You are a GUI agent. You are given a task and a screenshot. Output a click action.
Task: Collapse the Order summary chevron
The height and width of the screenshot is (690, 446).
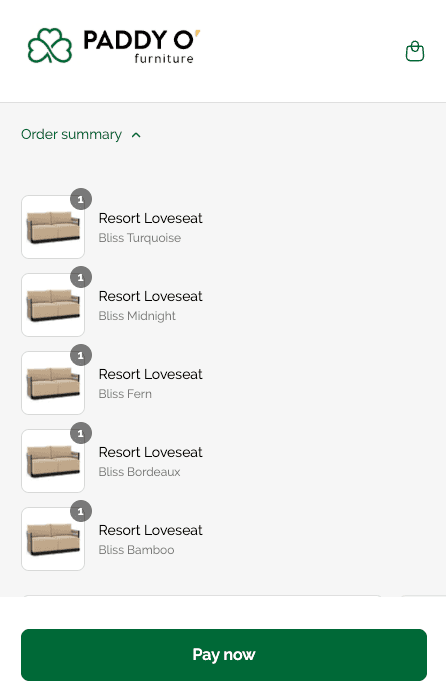136,135
